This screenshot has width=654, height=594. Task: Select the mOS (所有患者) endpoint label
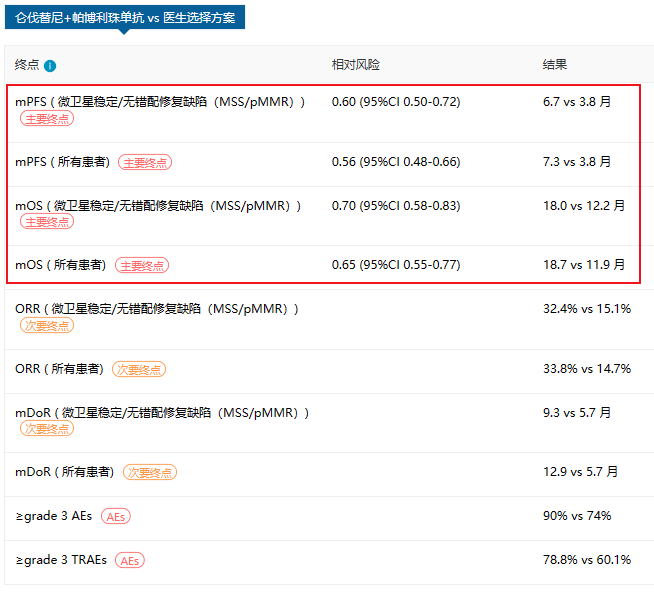click(61, 266)
